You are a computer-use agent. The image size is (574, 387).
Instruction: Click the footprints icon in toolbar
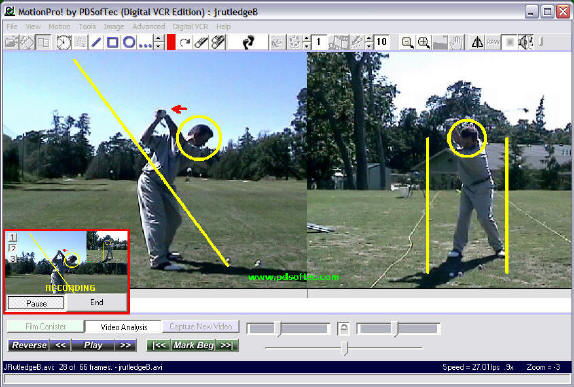click(249, 42)
